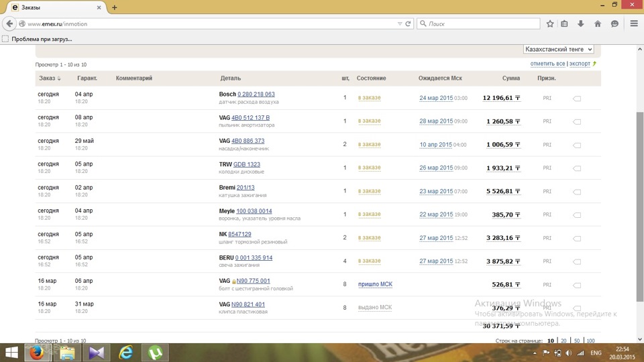
Task: Open part number 100 038 0014
Action: 254,211
